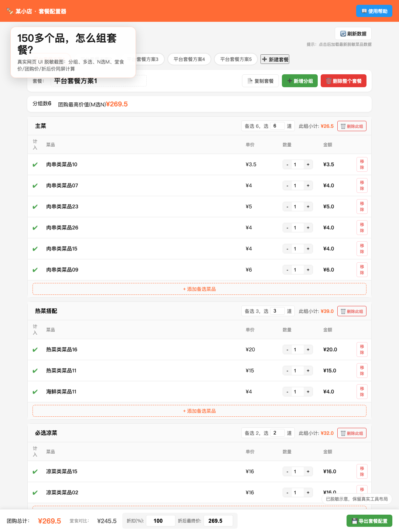
Task: Edit the 折后最终价 final price field
Action: coord(218,521)
